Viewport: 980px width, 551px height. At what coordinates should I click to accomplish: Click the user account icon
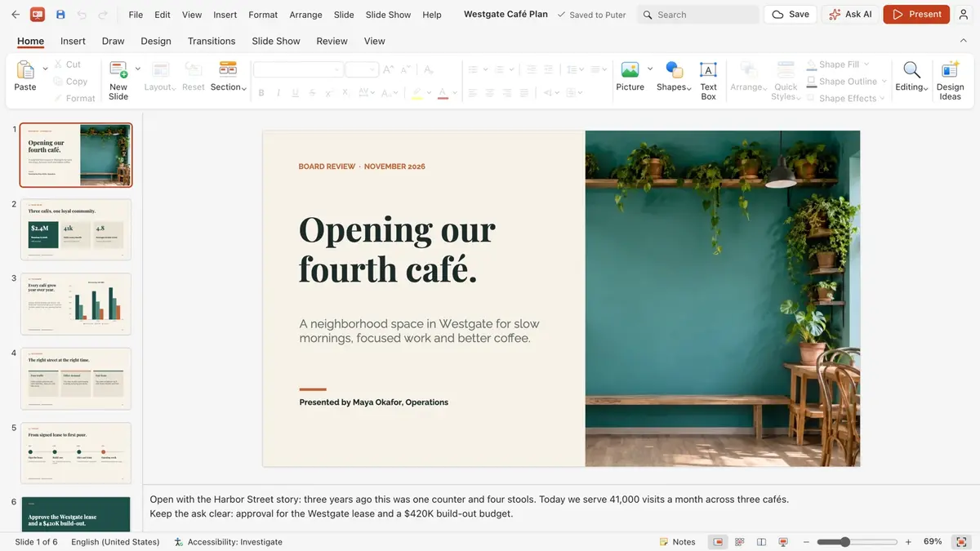point(964,15)
